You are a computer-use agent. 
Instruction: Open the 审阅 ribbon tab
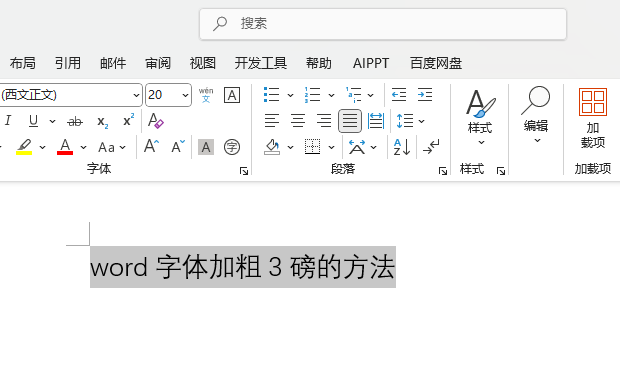(158, 63)
